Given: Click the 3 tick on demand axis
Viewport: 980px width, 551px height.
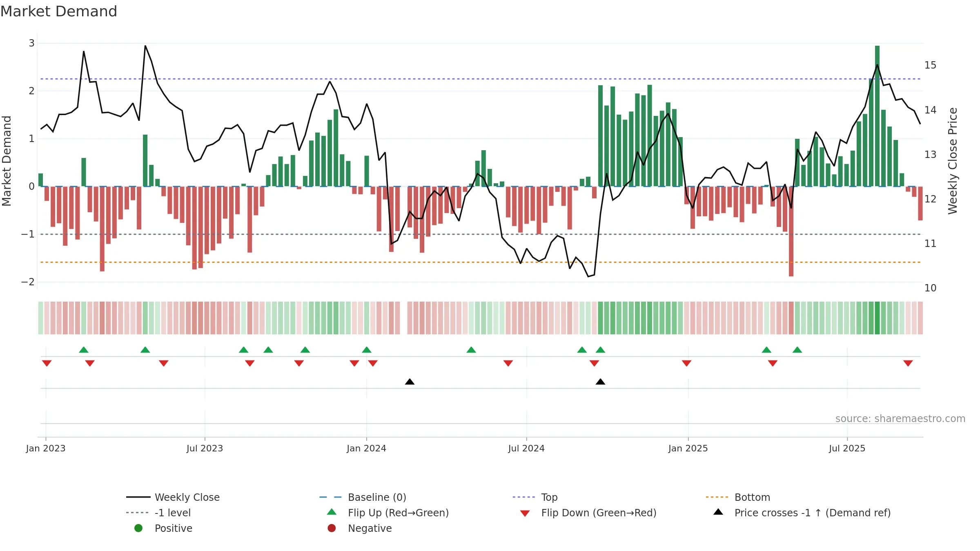Looking at the screenshot, I should tap(31, 43).
